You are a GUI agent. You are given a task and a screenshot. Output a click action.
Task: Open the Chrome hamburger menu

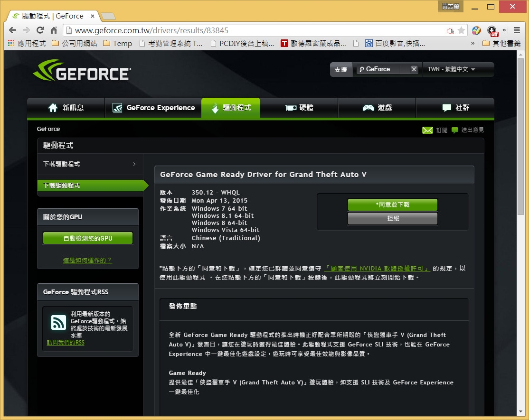point(517,30)
